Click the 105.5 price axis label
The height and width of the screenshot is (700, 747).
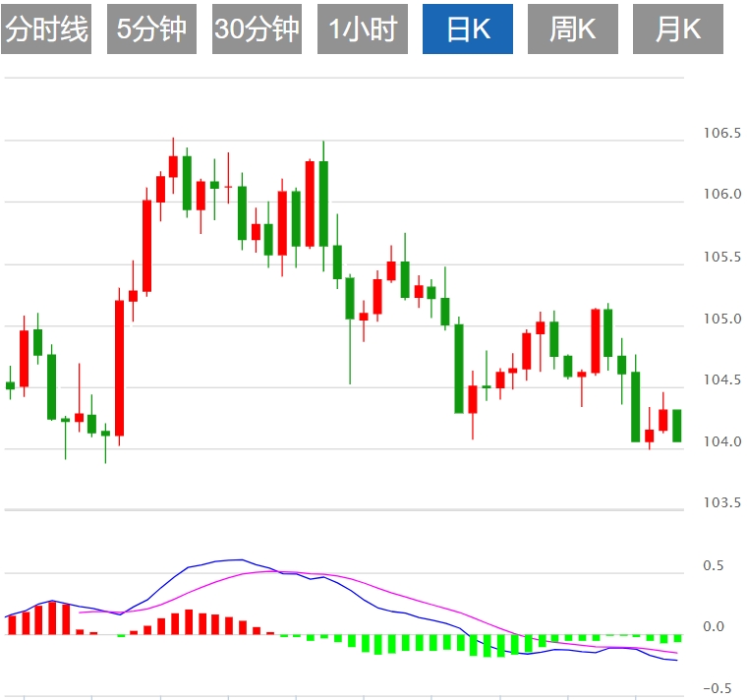[722, 257]
